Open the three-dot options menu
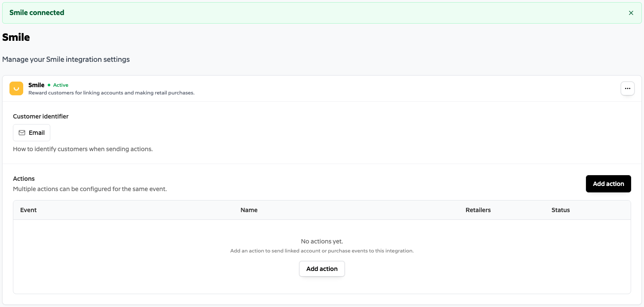Viewport: 644px width, 307px height. (x=628, y=88)
